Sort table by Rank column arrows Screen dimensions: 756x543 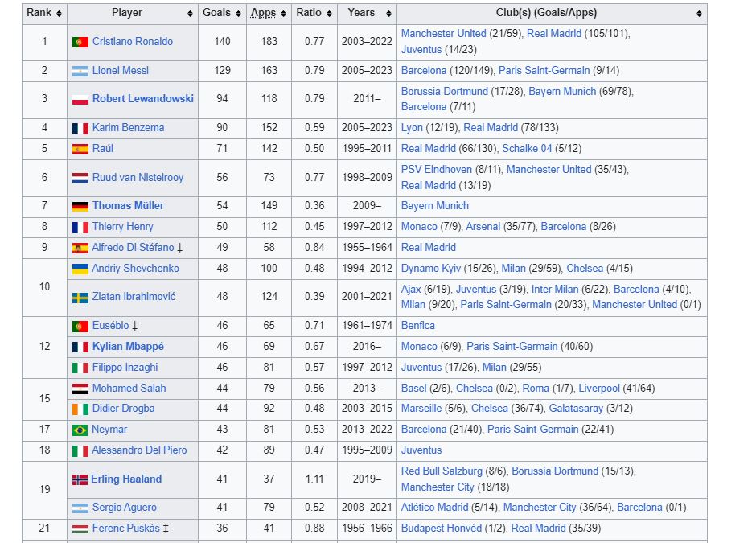[59, 14]
